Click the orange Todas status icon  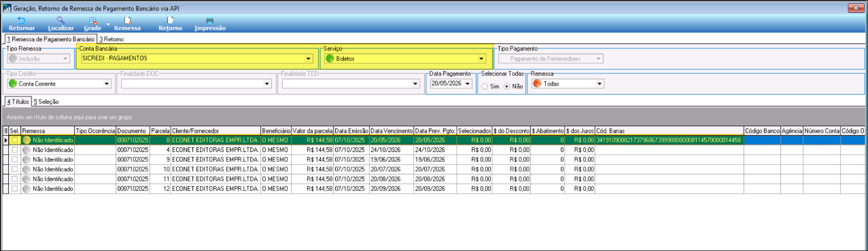pyautogui.click(x=537, y=84)
